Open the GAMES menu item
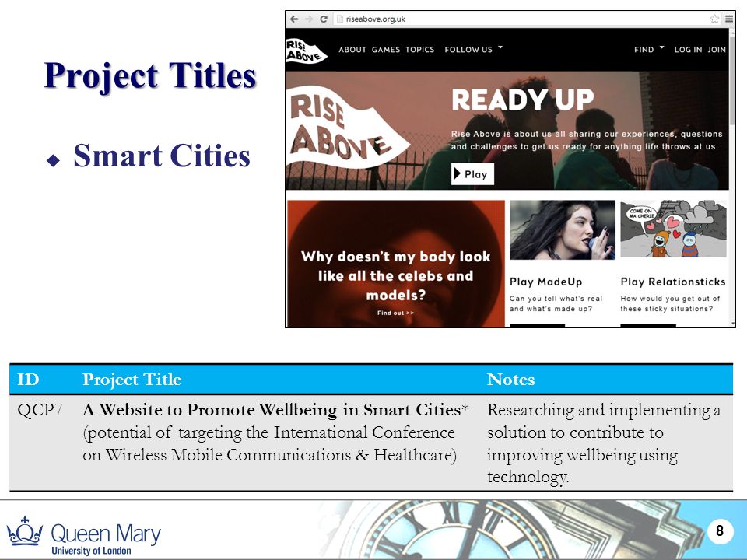 [x=386, y=50]
